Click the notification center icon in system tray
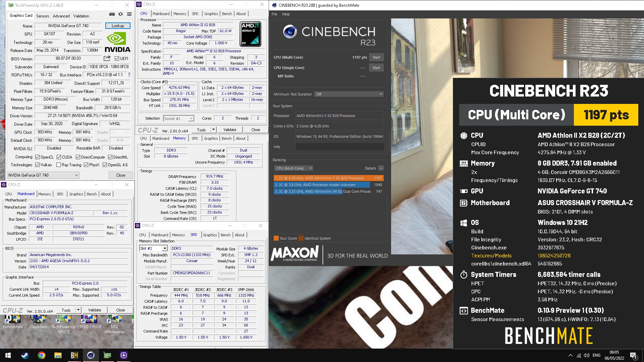Image resolution: width=644 pixels, height=362 pixels. [633, 355]
